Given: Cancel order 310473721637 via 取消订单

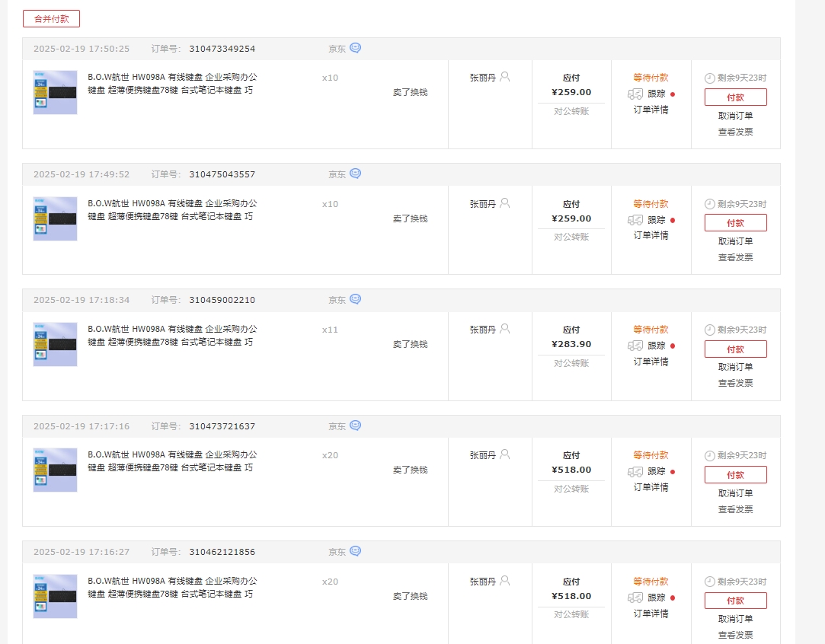Looking at the screenshot, I should (x=736, y=493).
